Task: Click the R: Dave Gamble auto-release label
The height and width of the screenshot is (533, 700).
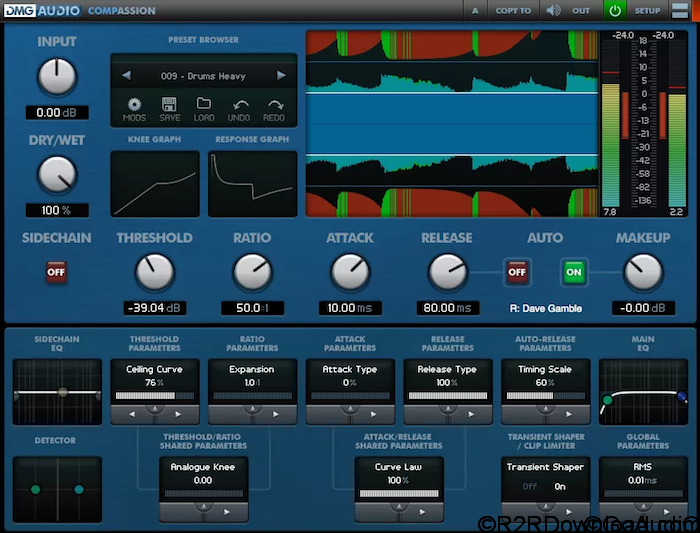Action: [x=546, y=308]
